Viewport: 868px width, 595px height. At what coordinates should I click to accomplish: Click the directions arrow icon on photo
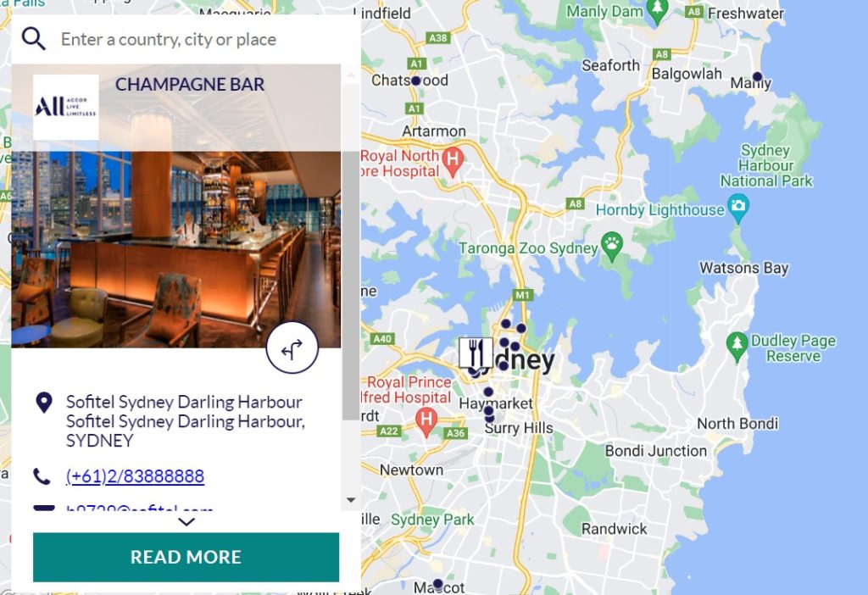click(x=292, y=348)
